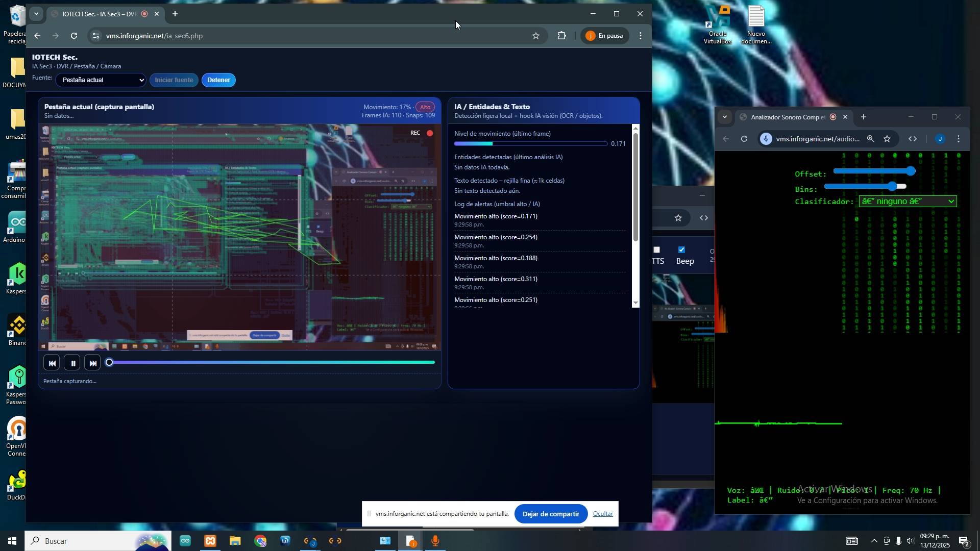Uncheck the Beep checkbox
The height and width of the screenshot is (551, 980).
click(681, 250)
